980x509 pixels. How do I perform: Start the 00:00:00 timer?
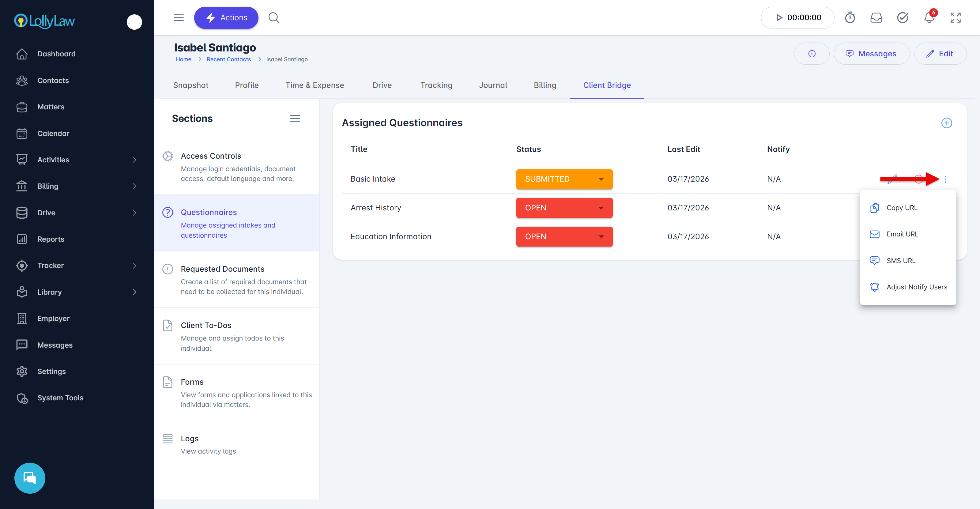pos(779,18)
